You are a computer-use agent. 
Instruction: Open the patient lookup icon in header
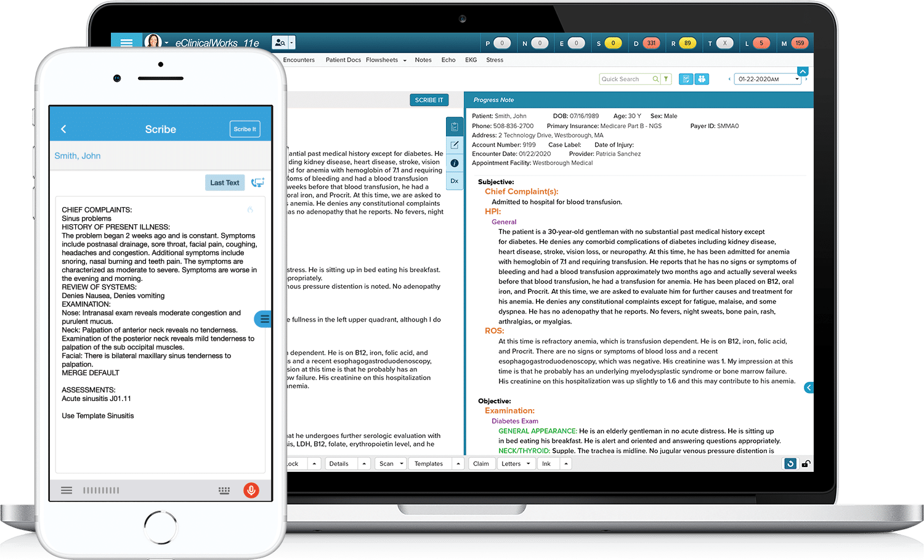click(x=280, y=43)
